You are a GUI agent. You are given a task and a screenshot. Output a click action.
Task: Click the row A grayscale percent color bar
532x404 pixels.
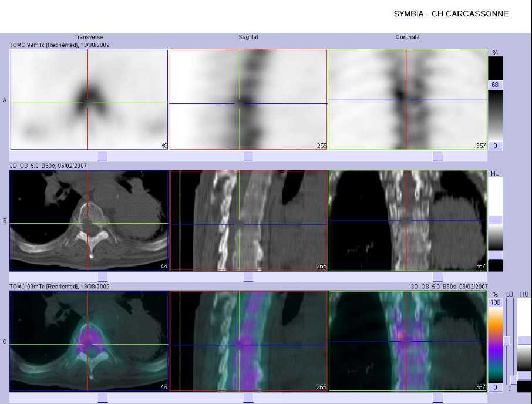coord(495,115)
